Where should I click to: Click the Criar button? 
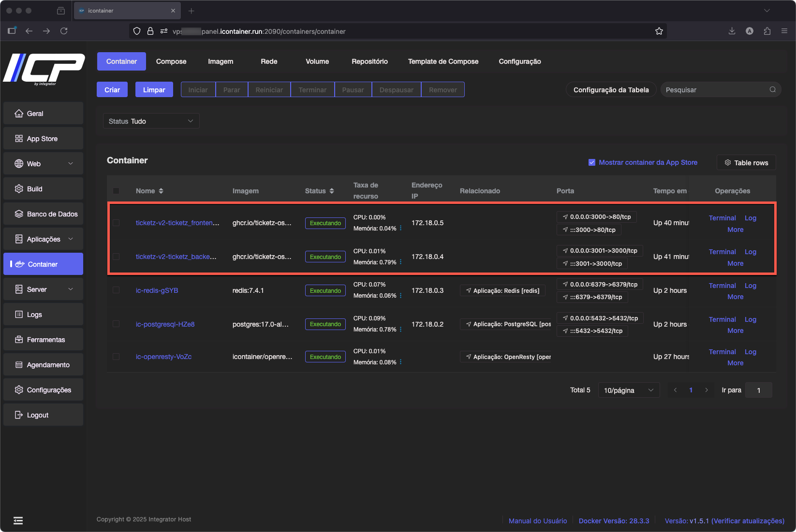[112, 89]
